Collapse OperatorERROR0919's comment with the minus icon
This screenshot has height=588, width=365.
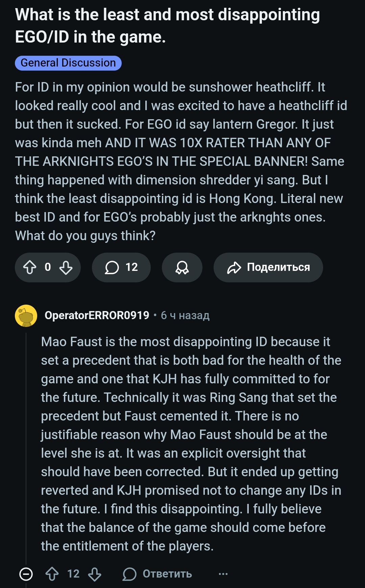[x=26, y=574]
